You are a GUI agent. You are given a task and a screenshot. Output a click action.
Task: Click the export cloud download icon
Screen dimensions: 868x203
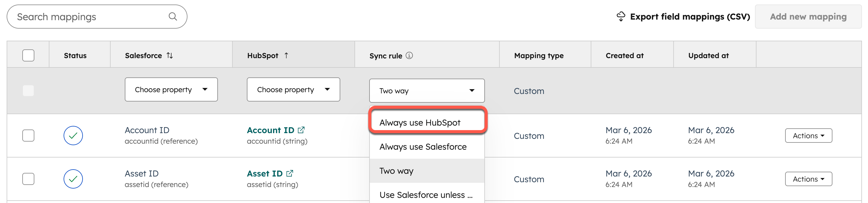coord(621,16)
